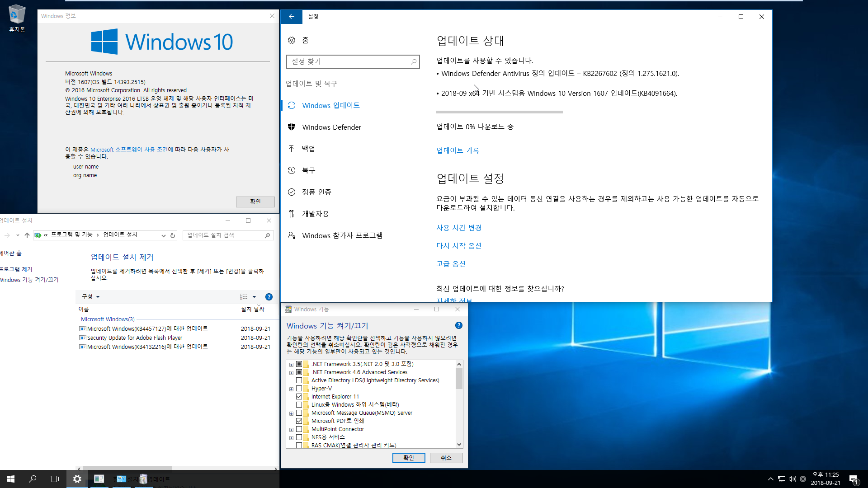This screenshot has width=868, height=488.
Task: Select the KB4457127 update row
Action: [176, 329]
